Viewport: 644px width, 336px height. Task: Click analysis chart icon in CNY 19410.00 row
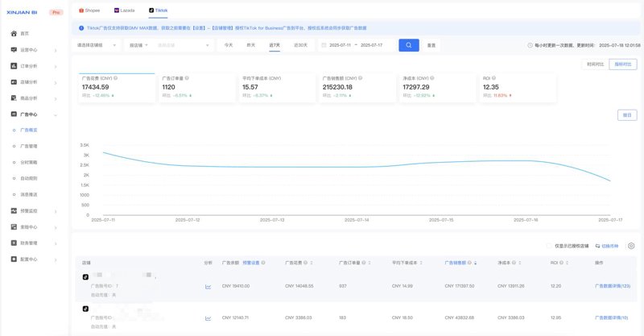[208, 287]
